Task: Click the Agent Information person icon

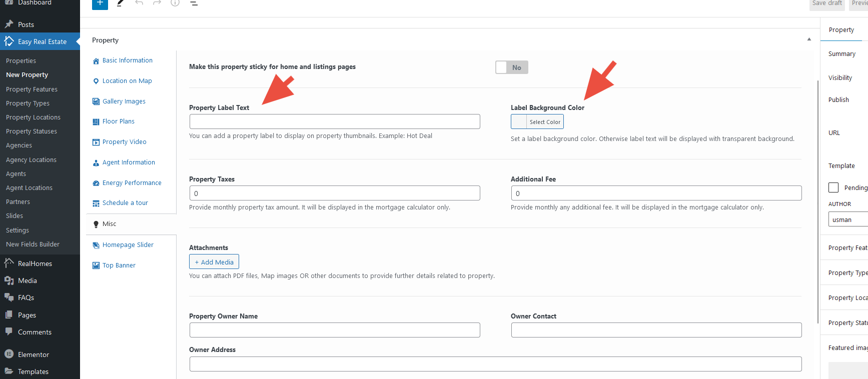Action: click(96, 163)
